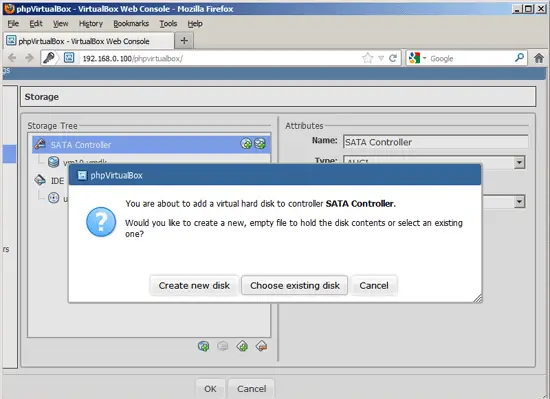The image size is (550, 399).
Task: Go to the browser home page
Action: coord(539,58)
